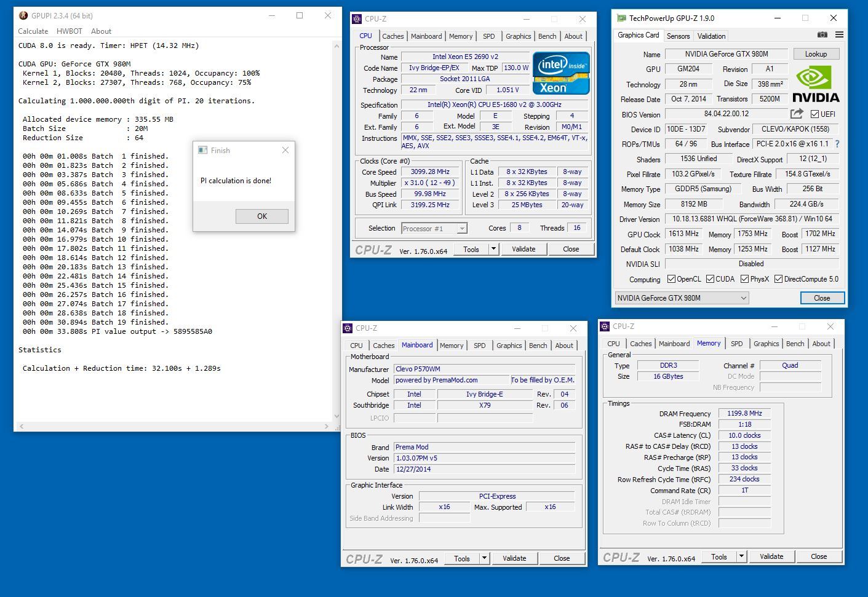
Task: Select the Memory tab in the CPU-Z Mainboard window
Action: pyautogui.click(x=452, y=346)
